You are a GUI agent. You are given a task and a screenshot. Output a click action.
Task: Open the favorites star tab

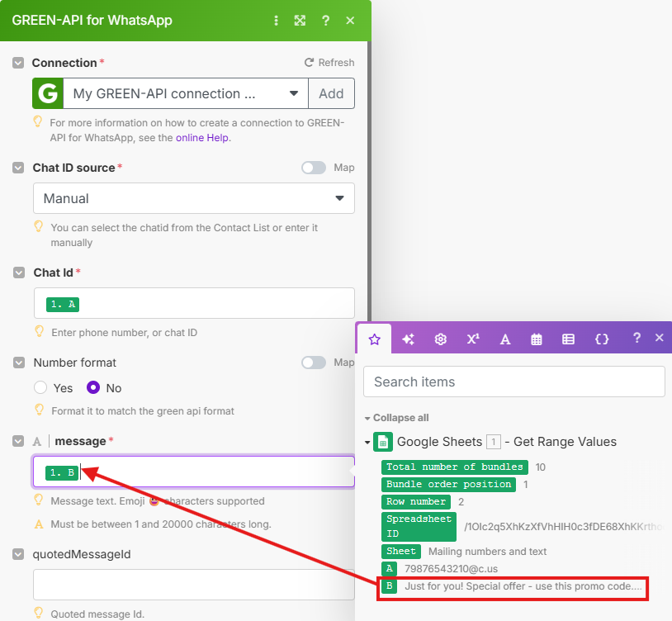point(376,339)
